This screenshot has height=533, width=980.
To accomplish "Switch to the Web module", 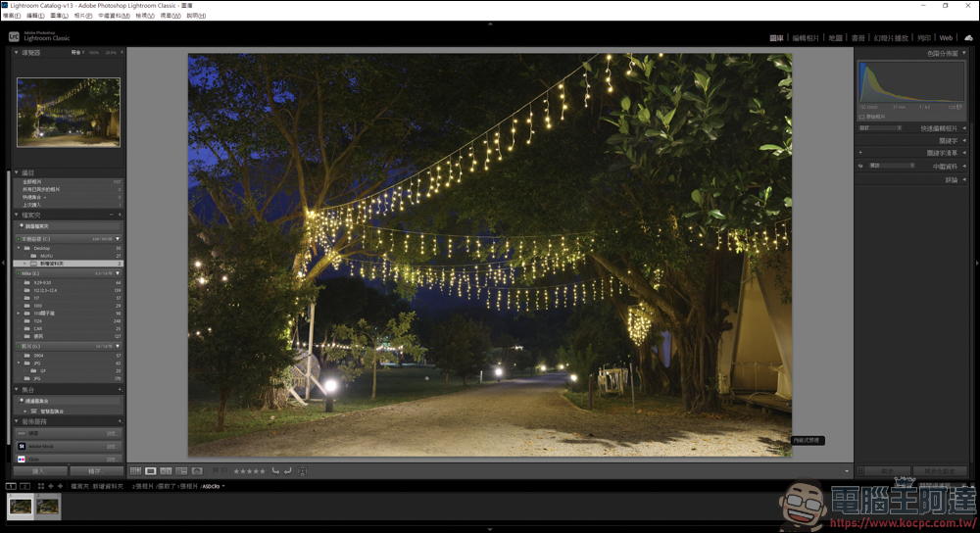I will click(947, 38).
